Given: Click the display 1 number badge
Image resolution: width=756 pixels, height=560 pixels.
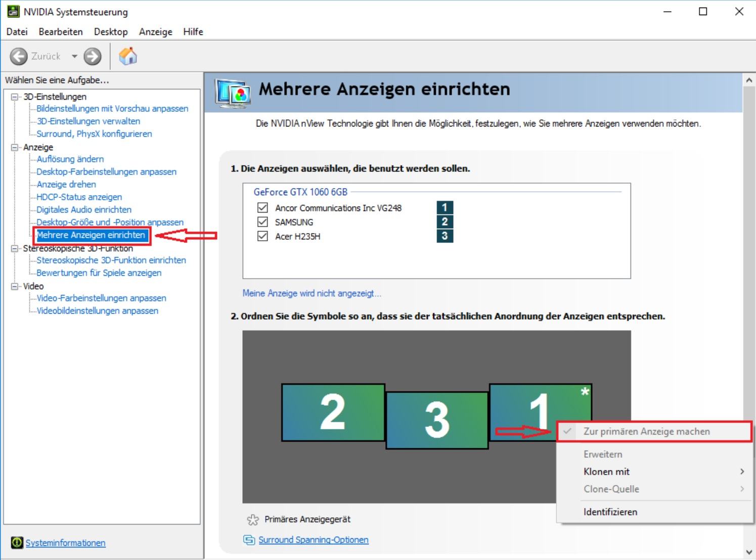Looking at the screenshot, I should pyautogui.click(x=444, y=207).
